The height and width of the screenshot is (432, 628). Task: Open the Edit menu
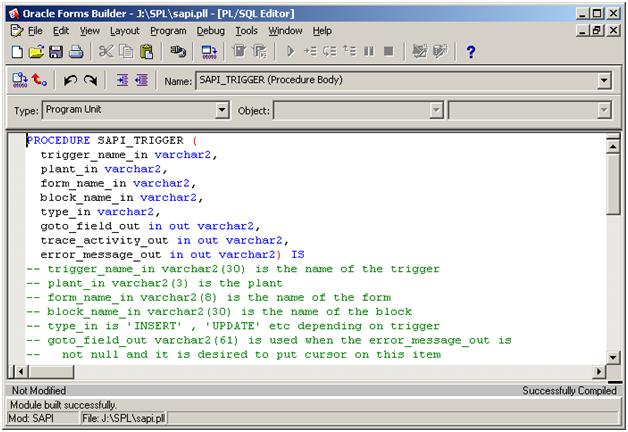pos(61,31)
